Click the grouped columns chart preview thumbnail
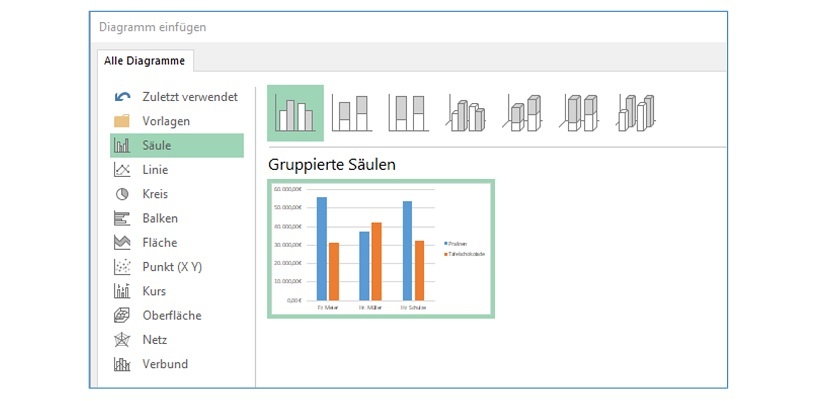The image size is (820, 401). click(381, 249)
